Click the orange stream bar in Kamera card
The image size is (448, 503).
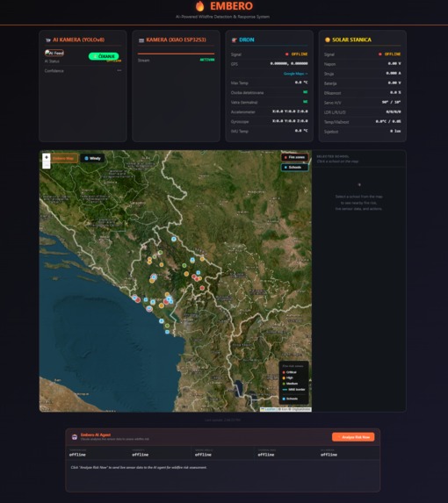tap(176, 54)
